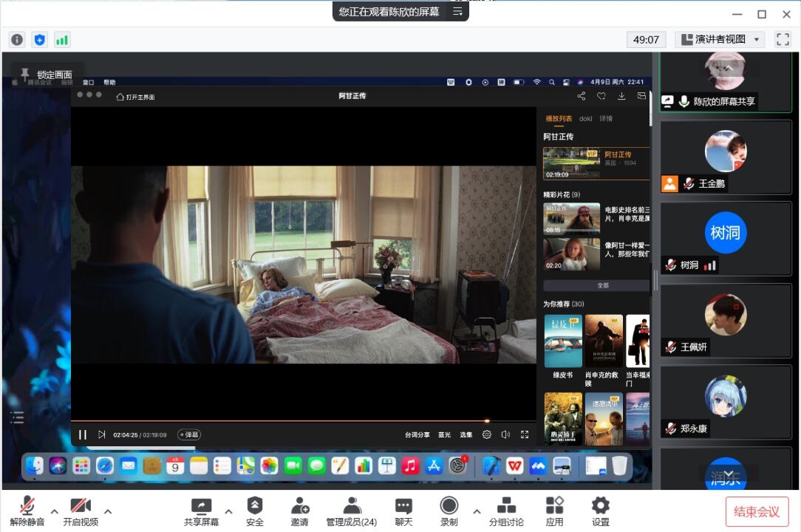
Task: Open meeting 设置 settings
Action: [600, 511]
